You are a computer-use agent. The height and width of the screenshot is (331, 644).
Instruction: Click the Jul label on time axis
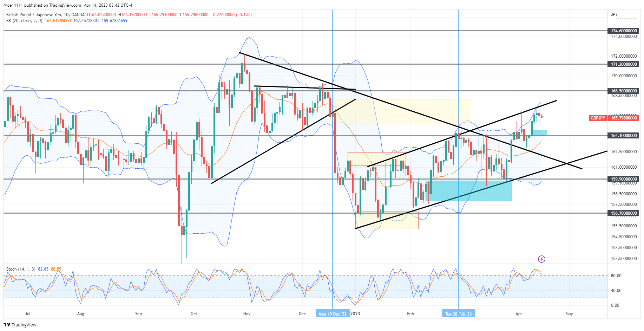(28, 314)
